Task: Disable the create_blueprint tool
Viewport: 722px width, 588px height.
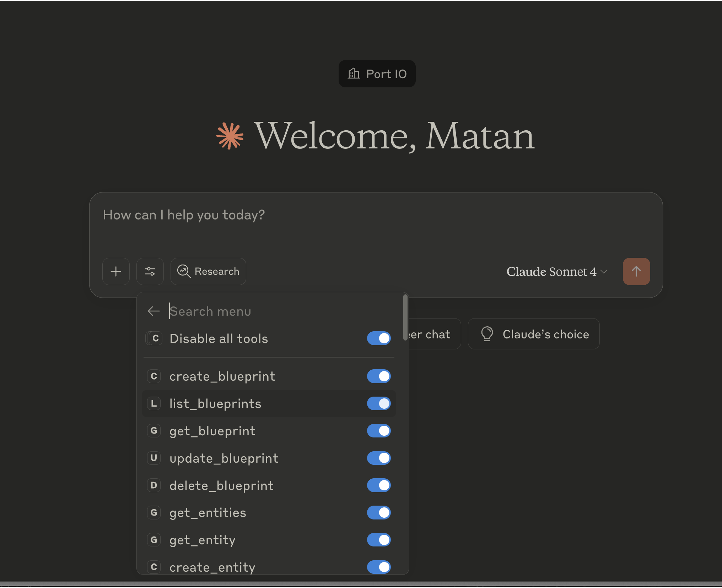Action: pos(379,376)
